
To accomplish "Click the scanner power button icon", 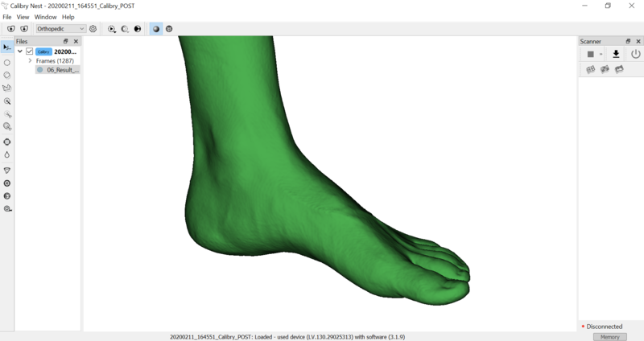I will click(x=635, y=54).
